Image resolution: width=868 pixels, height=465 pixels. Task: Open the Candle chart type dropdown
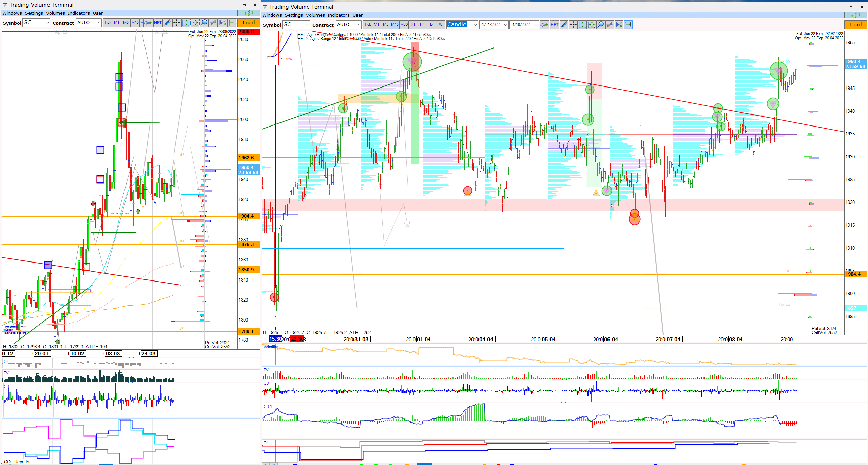click(462, 24)
